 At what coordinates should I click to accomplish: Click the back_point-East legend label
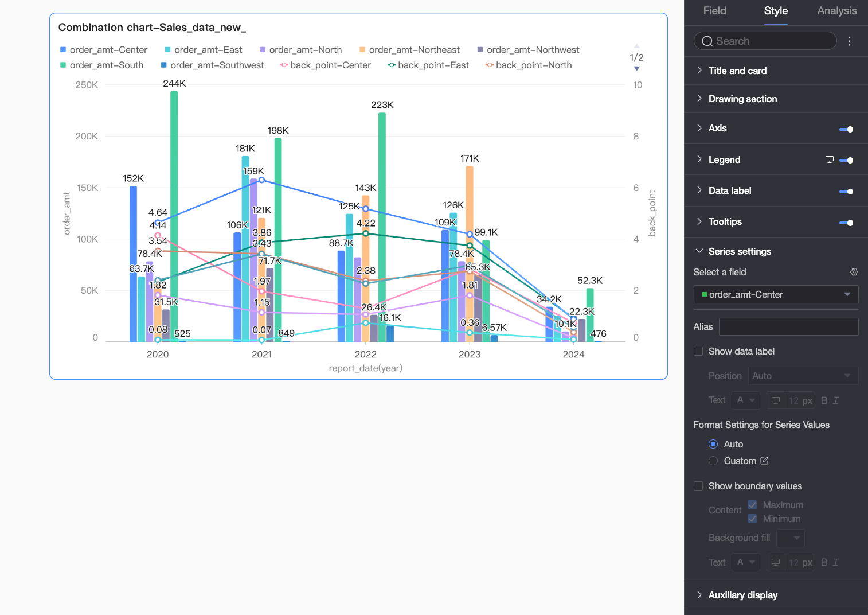(x=433, y=65)
